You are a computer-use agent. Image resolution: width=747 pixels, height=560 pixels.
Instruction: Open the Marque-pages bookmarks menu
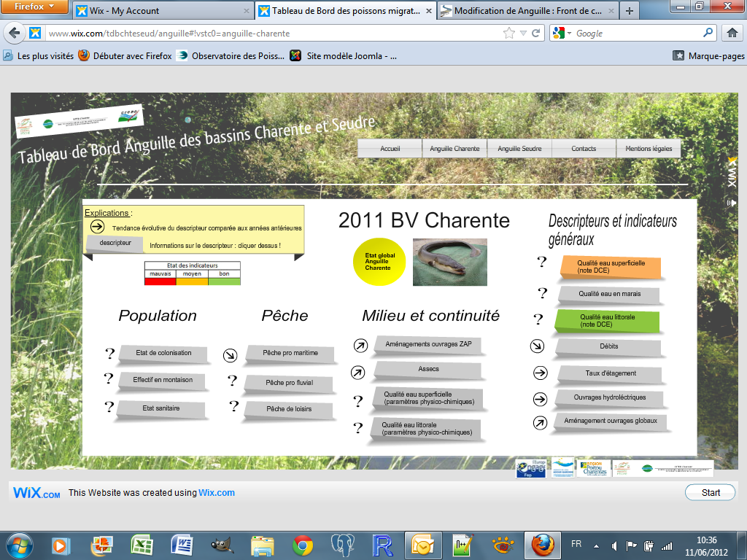[709, 55]
